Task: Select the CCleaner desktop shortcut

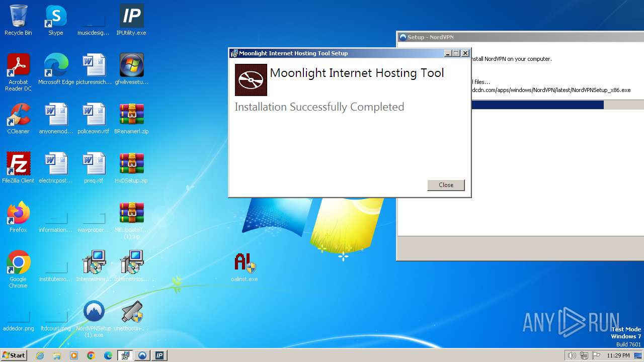Action: coord(18,119)
